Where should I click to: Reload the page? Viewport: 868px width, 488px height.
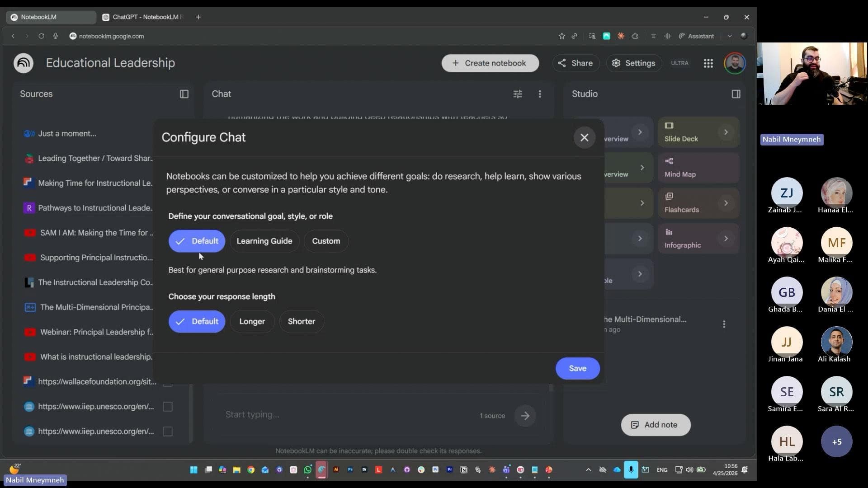[x=41, y=36]
